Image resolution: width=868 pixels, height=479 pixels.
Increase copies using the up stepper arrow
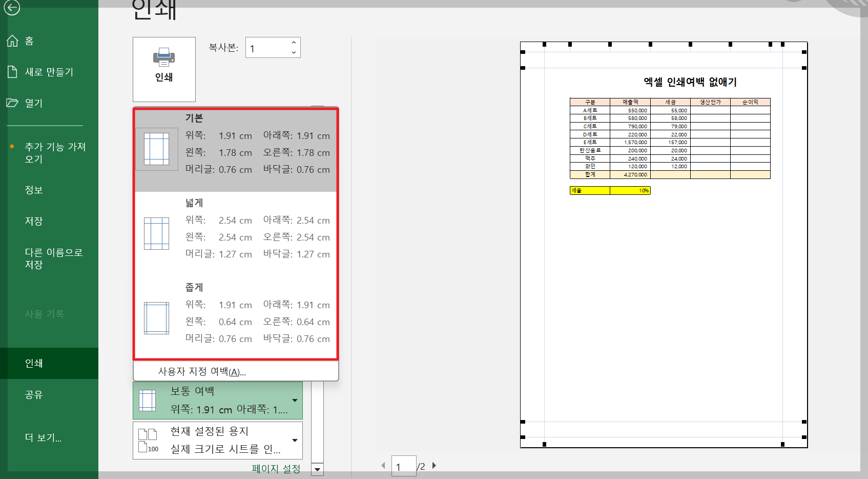(293, 43)
